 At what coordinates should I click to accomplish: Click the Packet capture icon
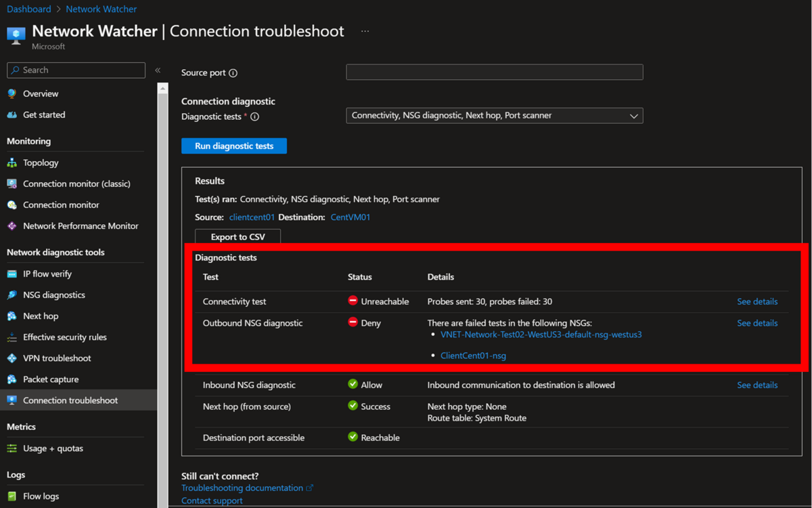point(12,379)
